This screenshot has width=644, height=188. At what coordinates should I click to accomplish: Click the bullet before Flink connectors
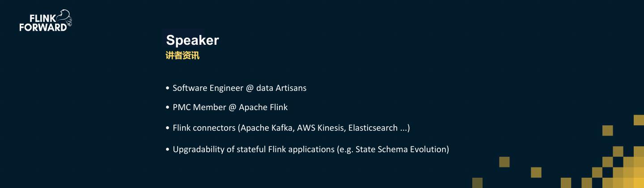coord(167,128)
